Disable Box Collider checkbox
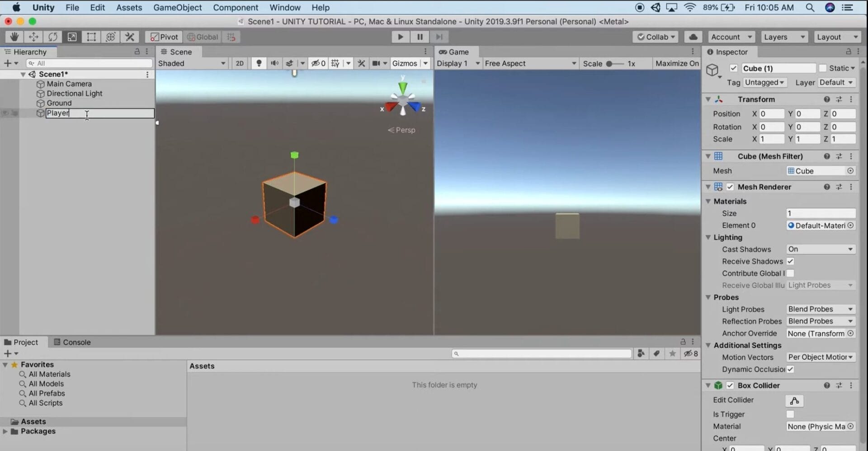This screenshot has height=451, width=868. 730,385
